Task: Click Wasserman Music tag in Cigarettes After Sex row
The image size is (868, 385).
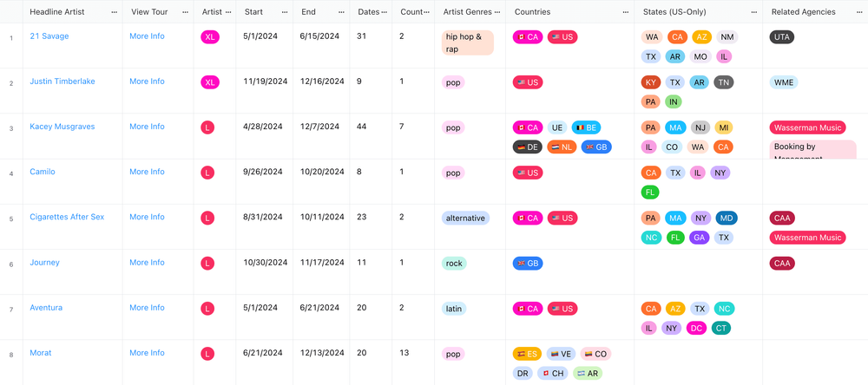Action: [x=807, y=238]
